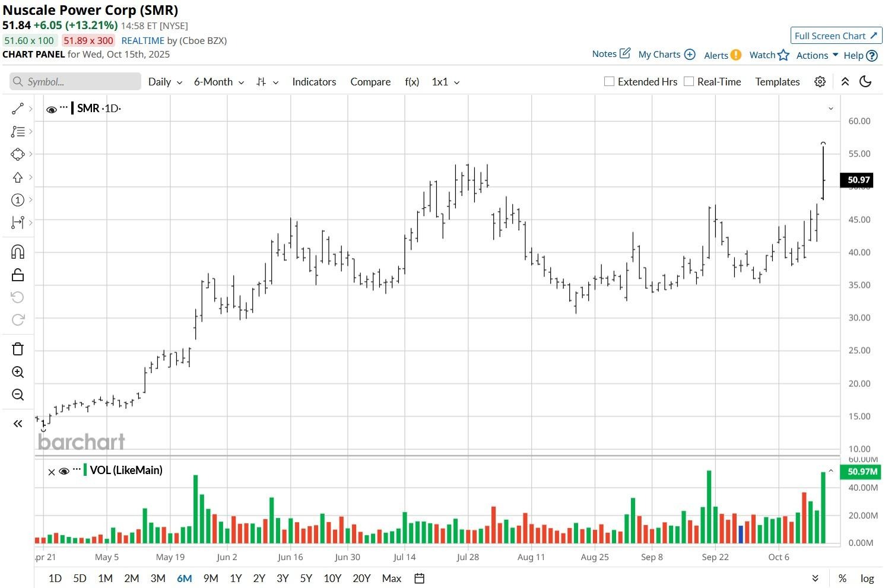The image size is (885, 588).
Task: Open the f(x) expressions menu
Action: [412, 82]
